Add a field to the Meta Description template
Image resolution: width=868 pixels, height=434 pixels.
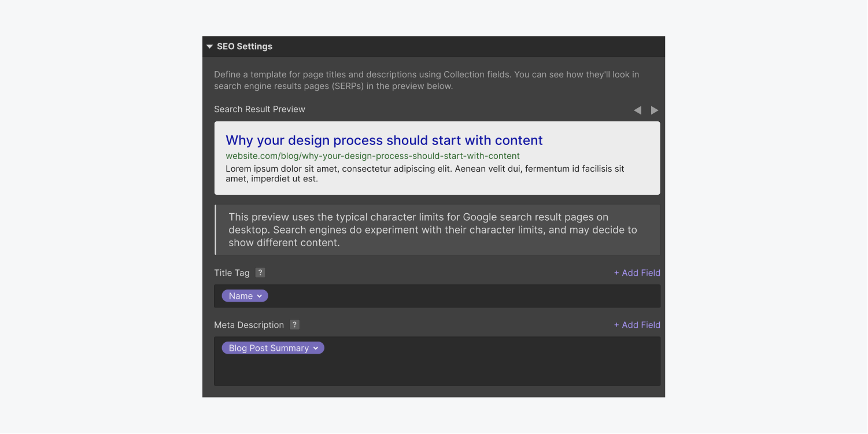[637, 324]
